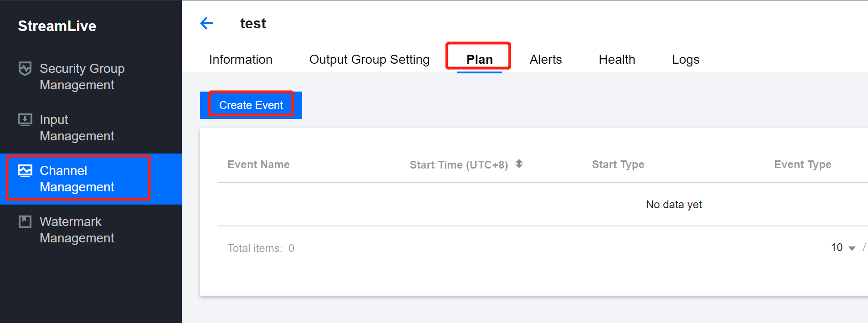Open the Watermark Management sidebar label

(x=77, y=230)
